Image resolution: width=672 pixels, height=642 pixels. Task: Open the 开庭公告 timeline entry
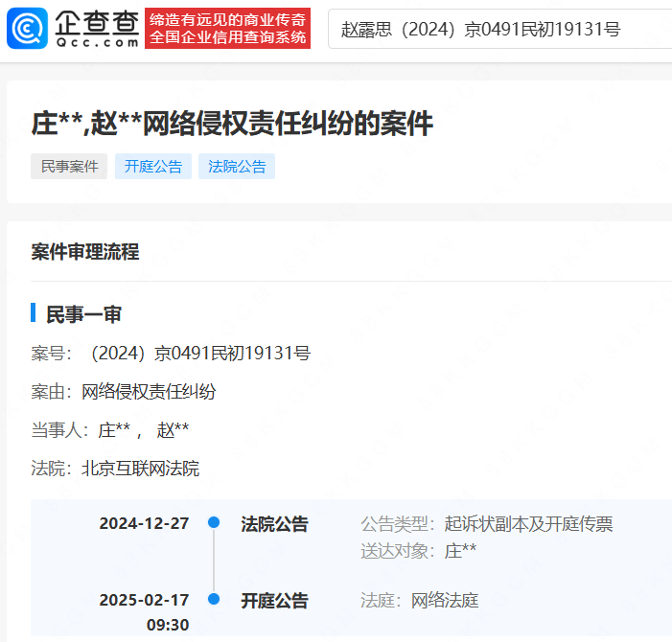pyautogui.click(x=274, y=601)
